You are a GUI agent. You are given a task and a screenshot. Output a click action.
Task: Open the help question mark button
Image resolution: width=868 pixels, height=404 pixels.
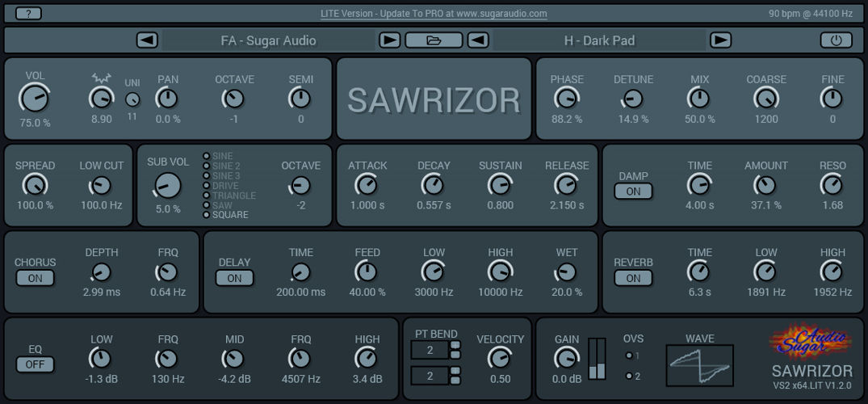28,13
